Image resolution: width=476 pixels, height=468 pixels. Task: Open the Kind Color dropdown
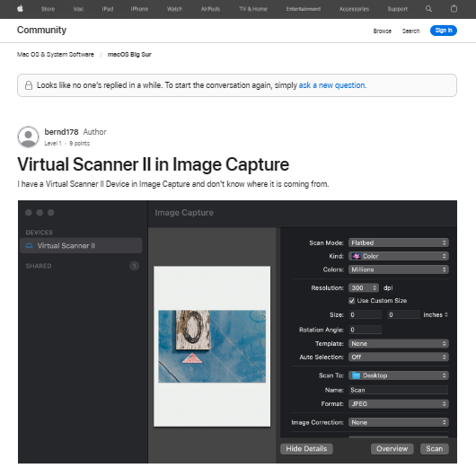[x=398, y=256]
